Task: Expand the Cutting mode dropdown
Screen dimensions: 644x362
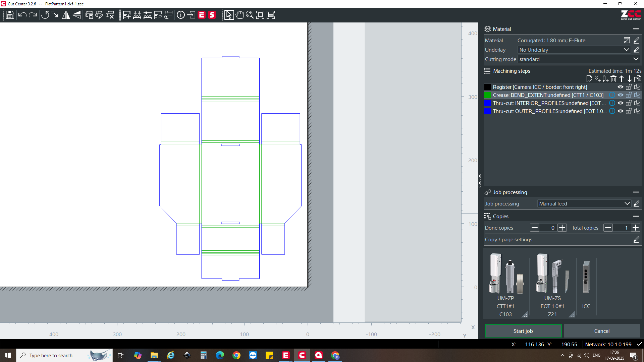Action: (579, 59)
